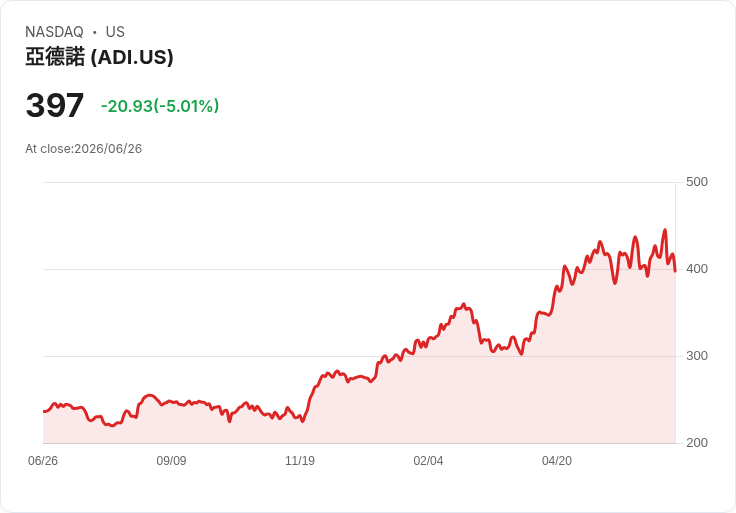
Task: Click the 300 y-axis label
Action: pos(697,356)
